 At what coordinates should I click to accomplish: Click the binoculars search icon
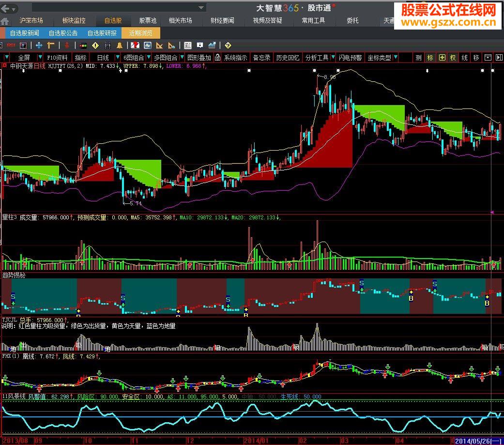click(107, 46)
